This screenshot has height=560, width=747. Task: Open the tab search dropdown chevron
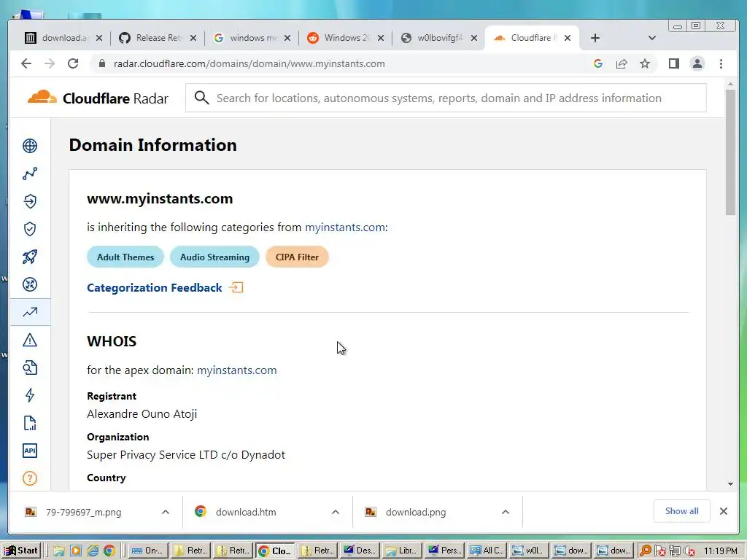651,38
